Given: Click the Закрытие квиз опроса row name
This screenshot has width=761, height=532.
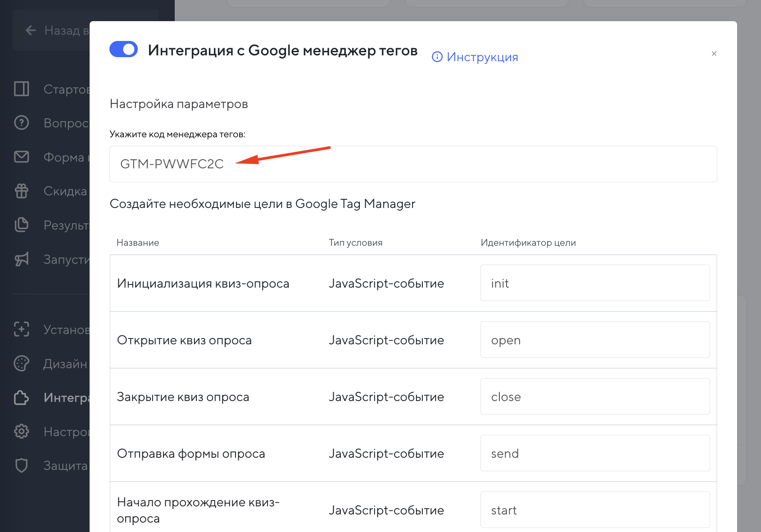Looking at the screenshot, I should pyautogui.click(x=183, y=397).
